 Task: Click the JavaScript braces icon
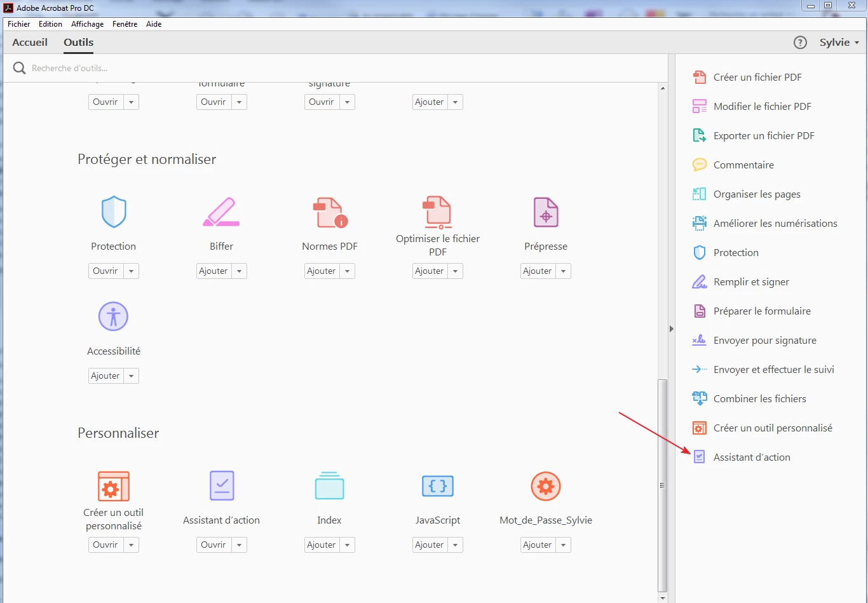pyautogui.click(x=438, y=486)
